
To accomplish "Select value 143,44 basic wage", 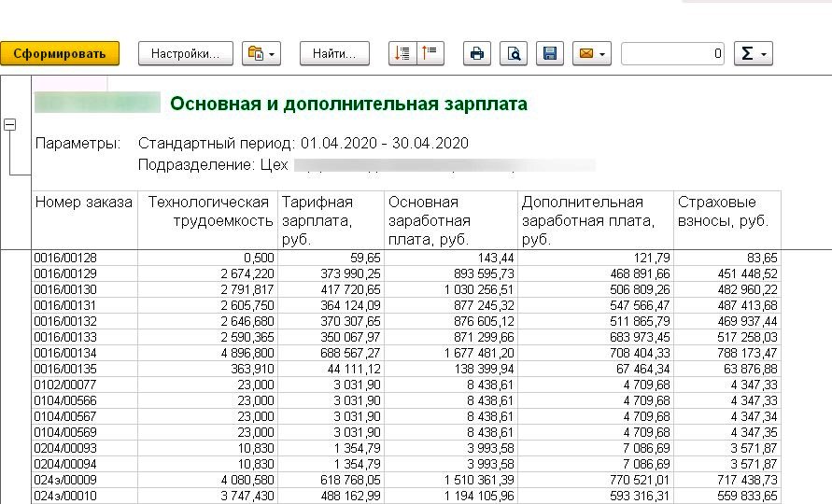I will click(451, 258).
